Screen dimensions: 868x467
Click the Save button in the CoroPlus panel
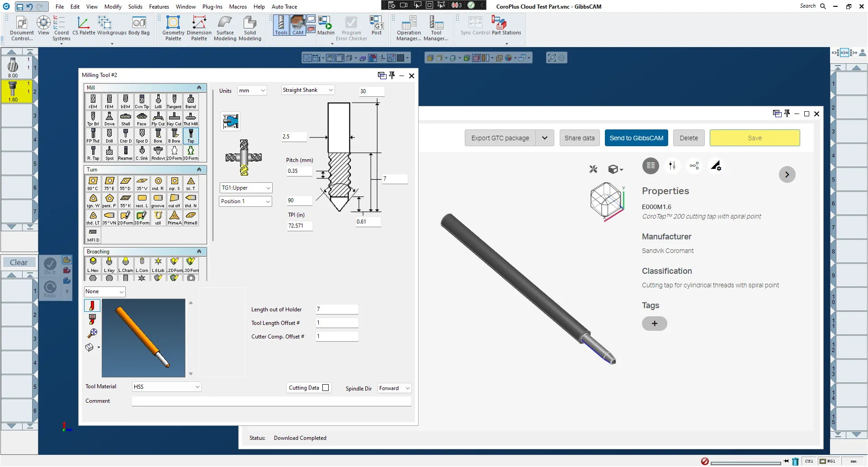click(x=754, y=138)
